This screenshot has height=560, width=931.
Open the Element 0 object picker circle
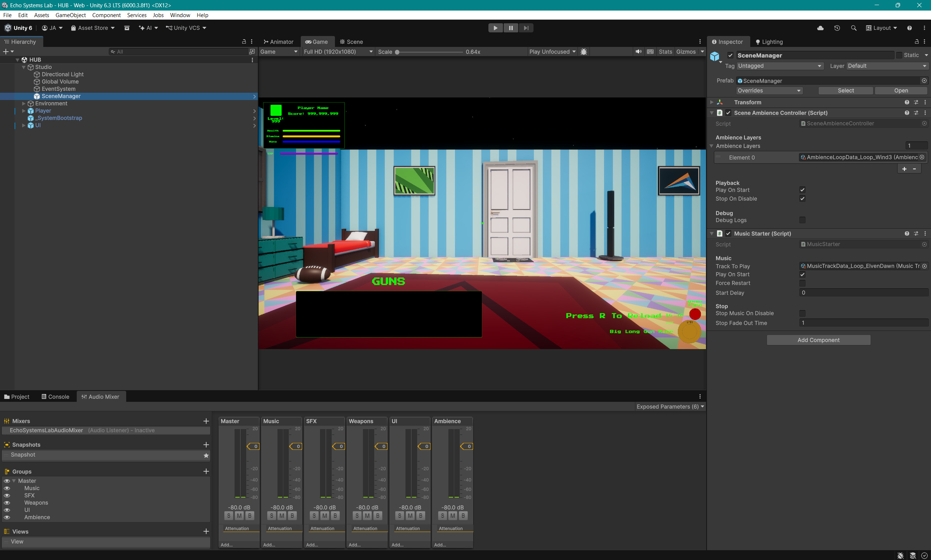[922, 157]
